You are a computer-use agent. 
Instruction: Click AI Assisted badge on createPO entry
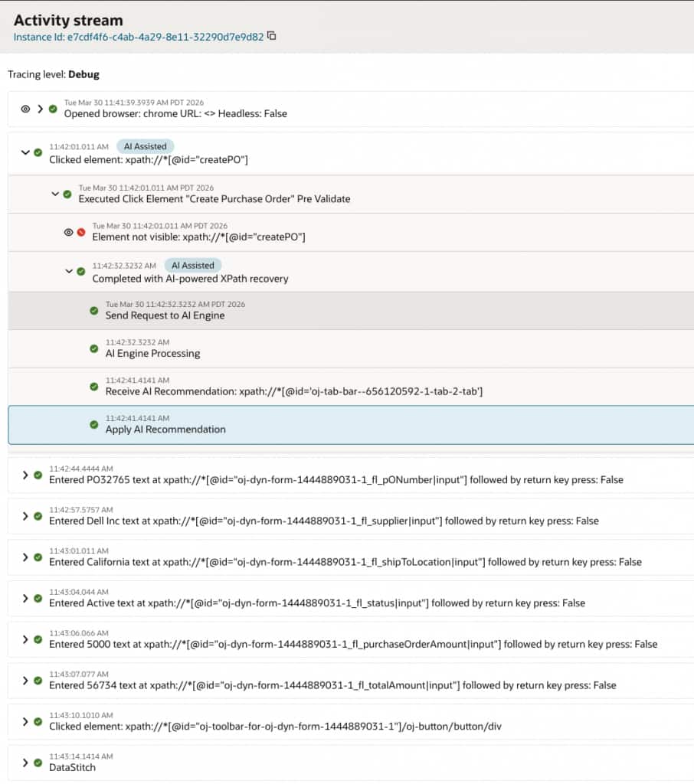click(146, 146)
